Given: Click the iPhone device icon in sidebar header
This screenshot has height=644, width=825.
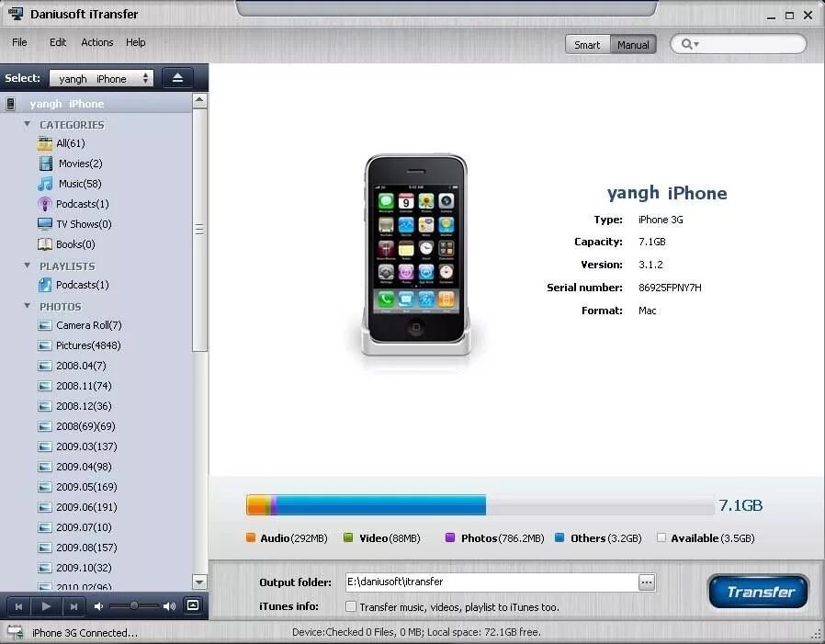Looking at the screenshot, I should coord(10,104).
